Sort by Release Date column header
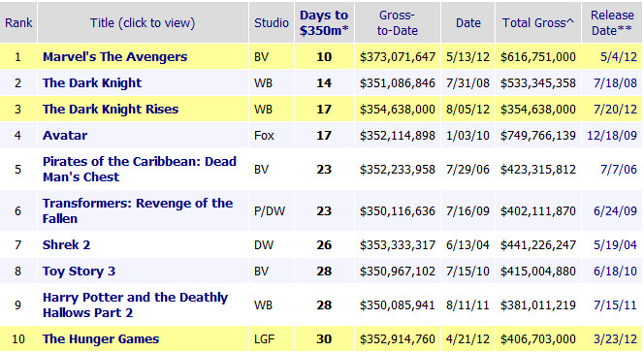This screenshot has height=352, width=644. [612, 23]
